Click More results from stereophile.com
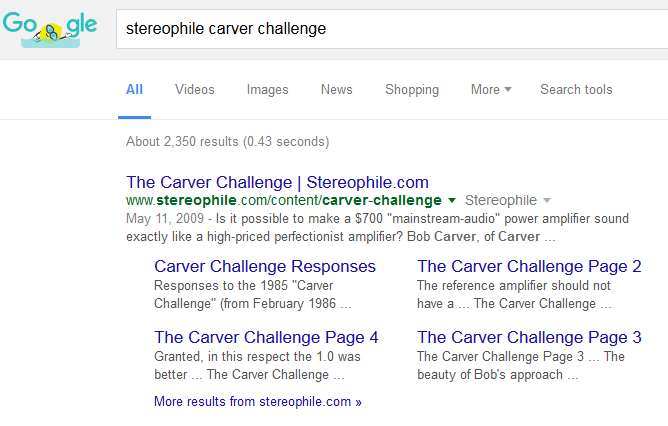 click(x=258, y=402)
